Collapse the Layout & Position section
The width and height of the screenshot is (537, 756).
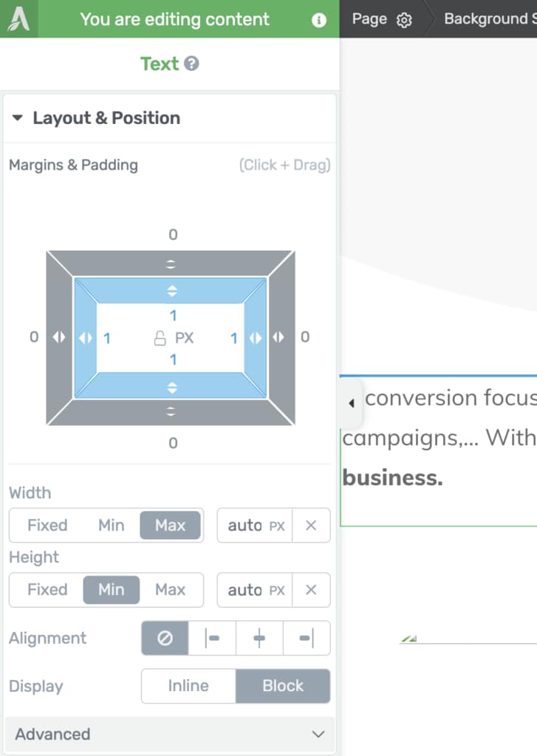pyautogui.click(x=18, y=118)
